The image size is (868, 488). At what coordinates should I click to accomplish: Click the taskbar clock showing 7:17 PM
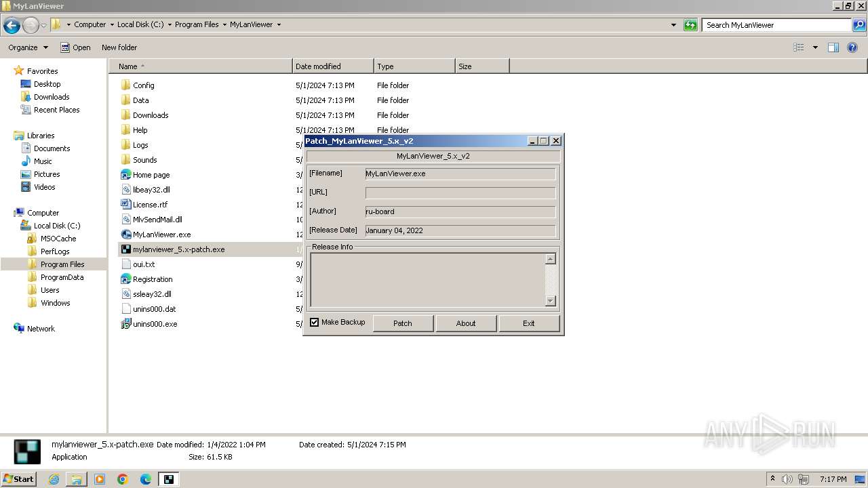tap(833, 479)
